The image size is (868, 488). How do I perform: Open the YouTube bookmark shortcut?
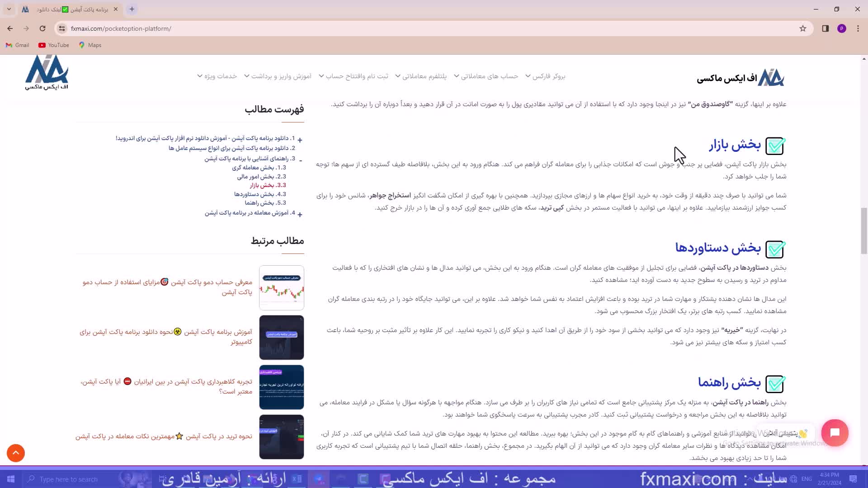point(53,45)
